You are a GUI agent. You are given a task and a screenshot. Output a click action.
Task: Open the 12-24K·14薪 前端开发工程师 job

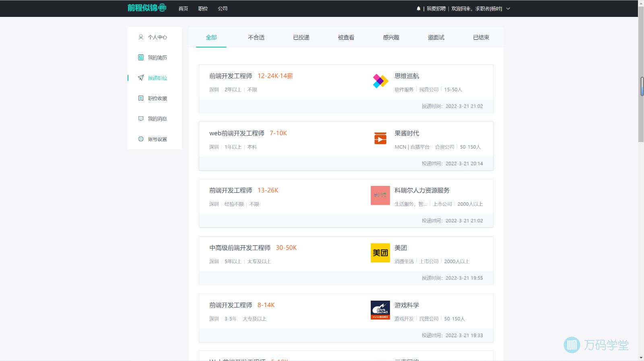coord(231,76)
